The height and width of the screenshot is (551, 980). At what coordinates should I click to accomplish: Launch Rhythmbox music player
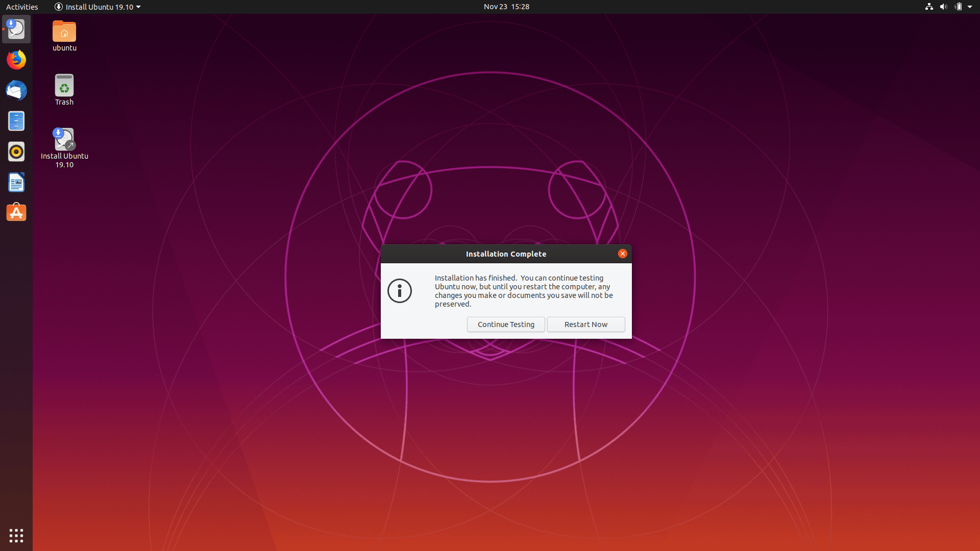point(16,152)
